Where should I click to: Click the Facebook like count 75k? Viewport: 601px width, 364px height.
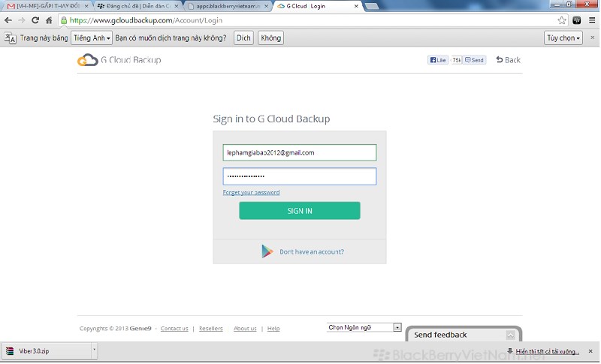456,60
